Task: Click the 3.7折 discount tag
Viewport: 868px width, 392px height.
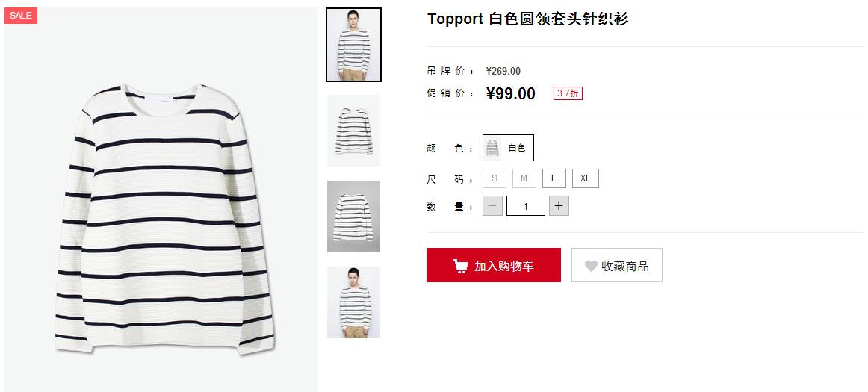Action: 568,93
